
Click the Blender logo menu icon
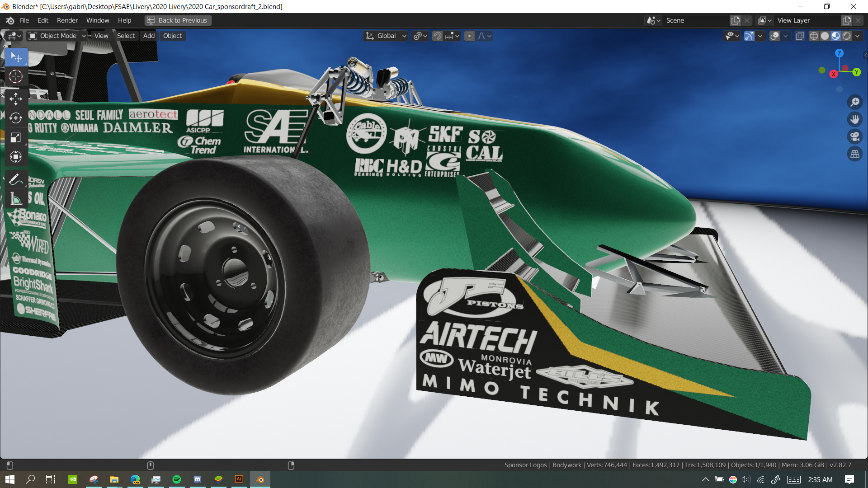coord(10,20)
